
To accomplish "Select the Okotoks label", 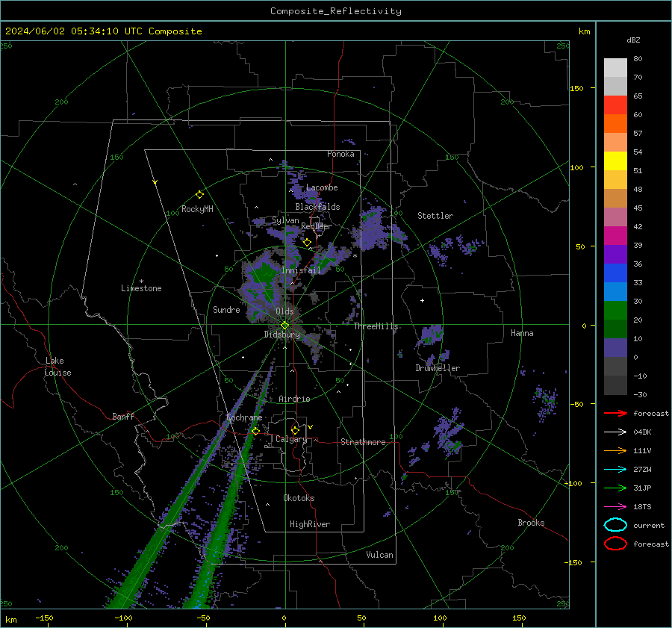I will click(x=299, y=498).
